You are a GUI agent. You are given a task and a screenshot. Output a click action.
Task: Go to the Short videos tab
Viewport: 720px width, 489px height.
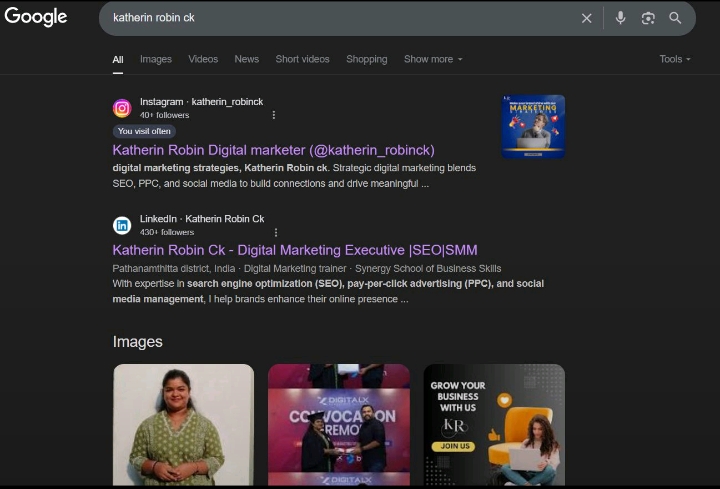click(302, 59)
